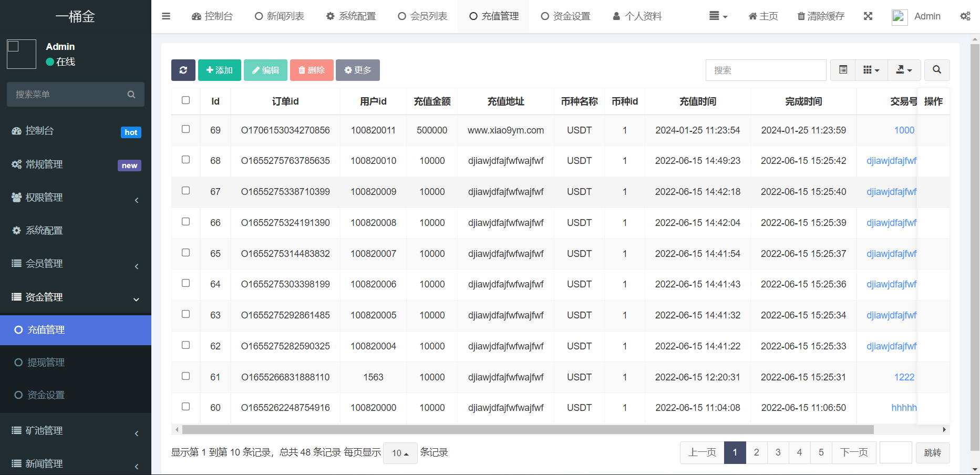
Task: Click the new badge beside 常规管理
Action: [x=129, y=166]
